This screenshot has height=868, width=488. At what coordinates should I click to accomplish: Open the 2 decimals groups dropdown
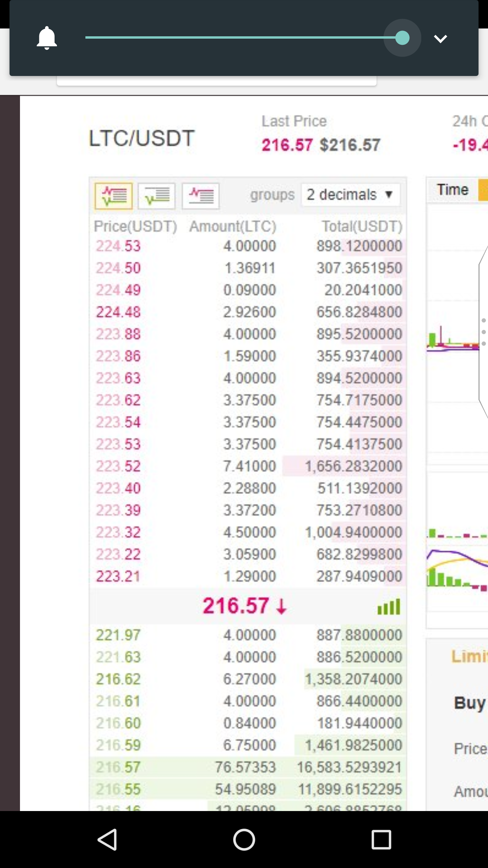(350, 195)
